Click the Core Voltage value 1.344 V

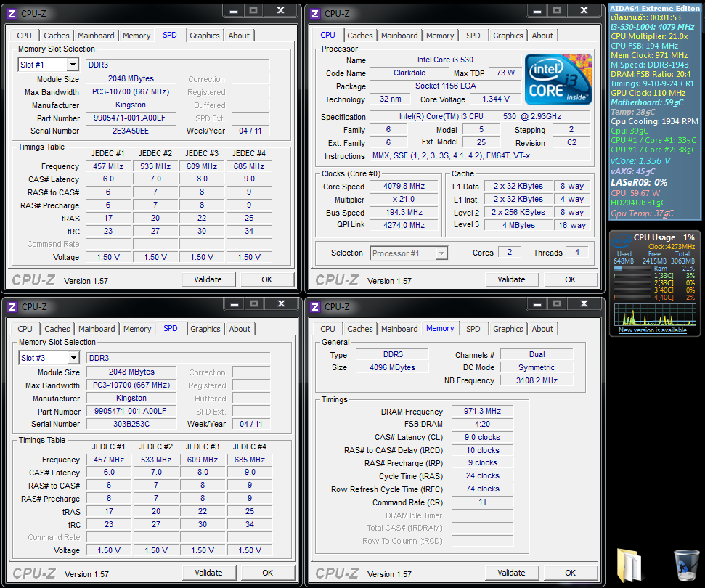(x=495, y=99)
